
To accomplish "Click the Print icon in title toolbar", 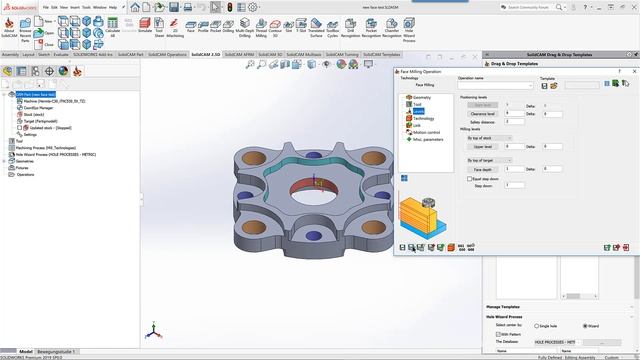I will point(188,7).
